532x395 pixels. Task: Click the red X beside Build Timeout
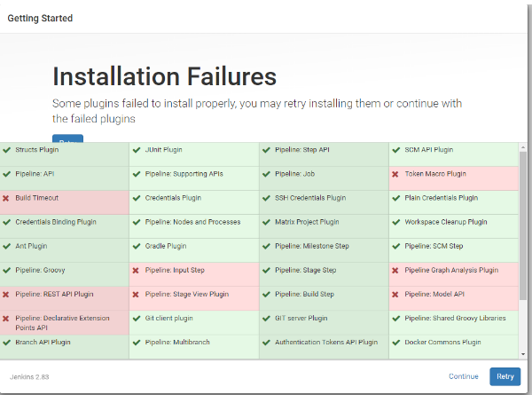pos(6,198)
